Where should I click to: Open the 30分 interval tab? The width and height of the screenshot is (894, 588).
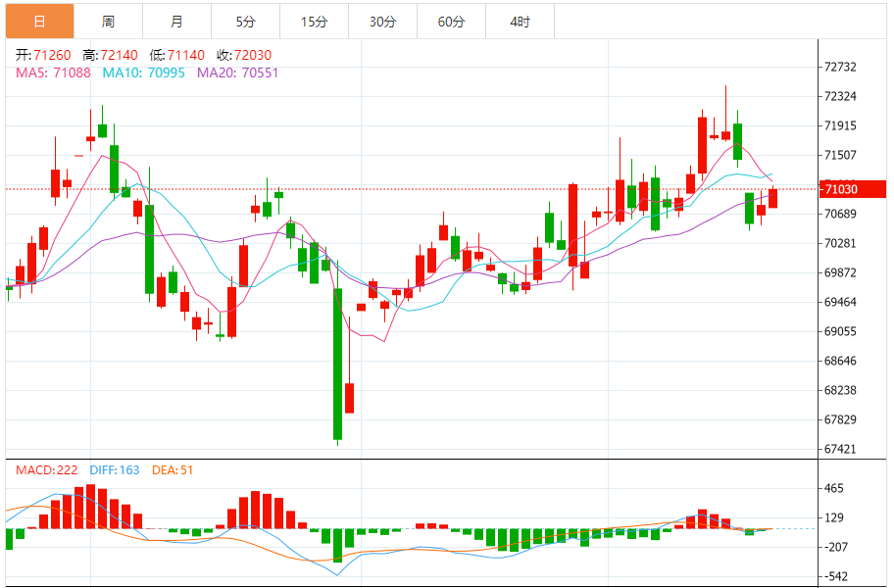click(382, 22)
